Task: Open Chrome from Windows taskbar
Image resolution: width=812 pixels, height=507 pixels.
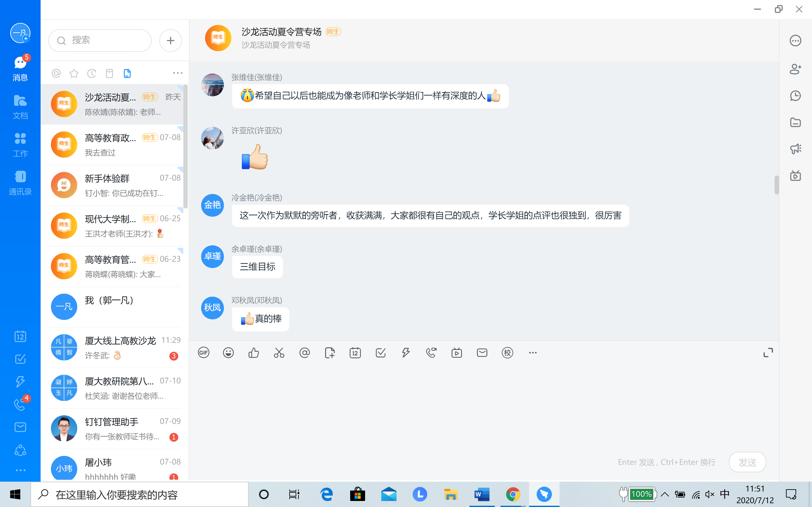Action: click(x=513, y=494)
